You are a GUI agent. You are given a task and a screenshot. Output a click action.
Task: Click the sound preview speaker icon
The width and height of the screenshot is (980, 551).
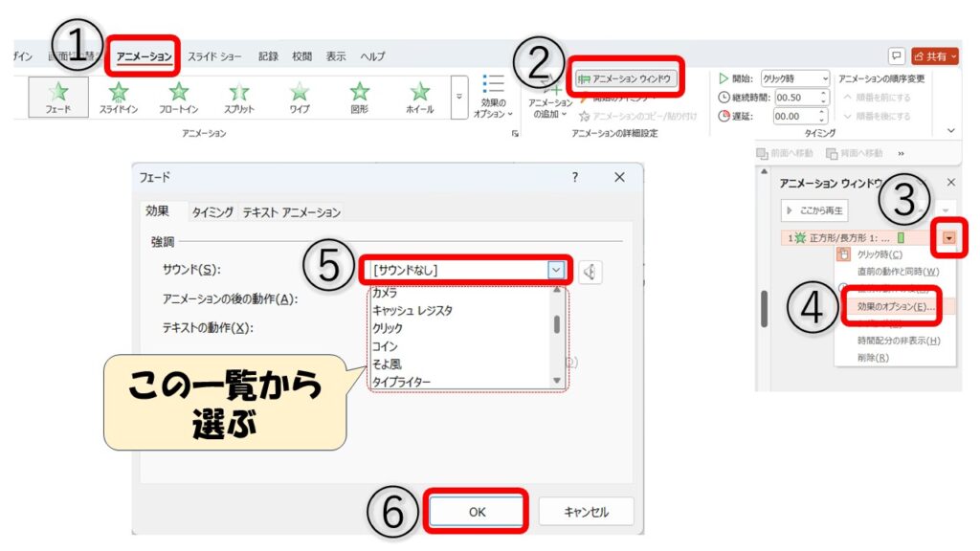[590, 272]
